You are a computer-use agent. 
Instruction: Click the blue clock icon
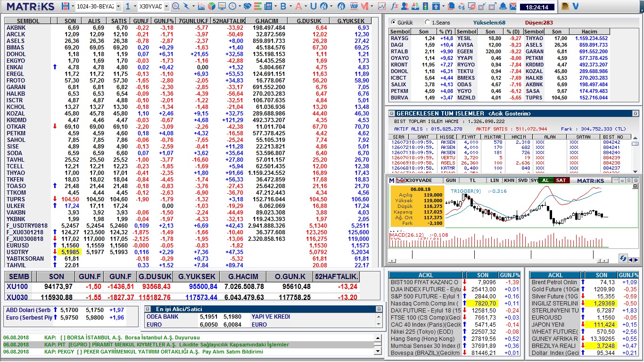[232, 6]
